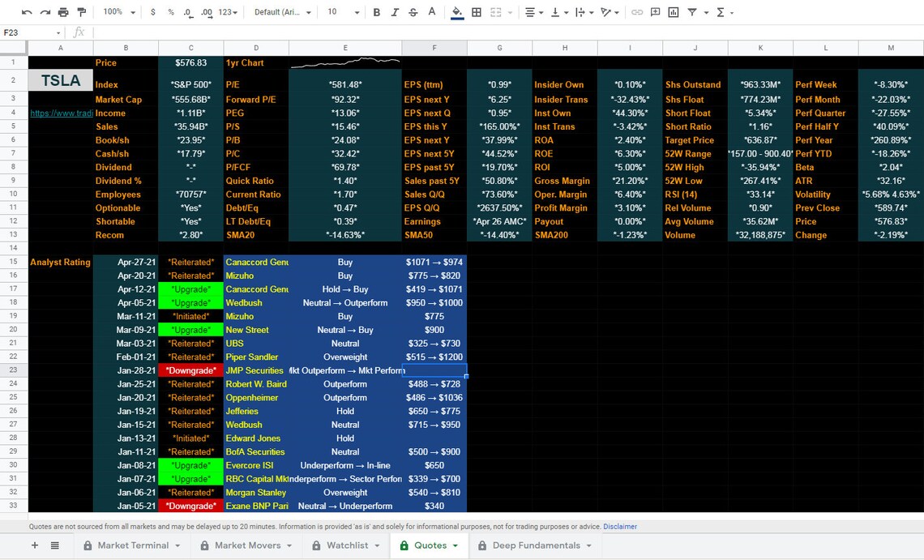This screenshot has height=560, width=924.
Task: Toggle italic formatting
Action: pyautogui.click(x=395, y=12)
